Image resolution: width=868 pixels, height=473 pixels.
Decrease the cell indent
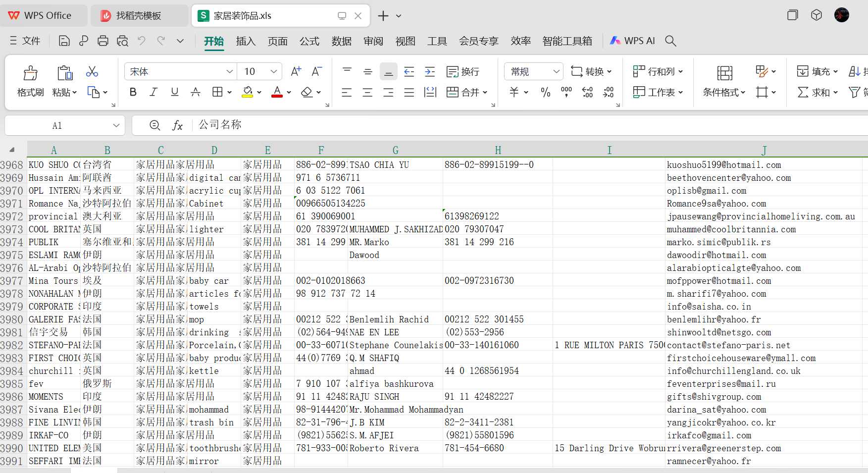pyautogui.click(x=409, y=72)
